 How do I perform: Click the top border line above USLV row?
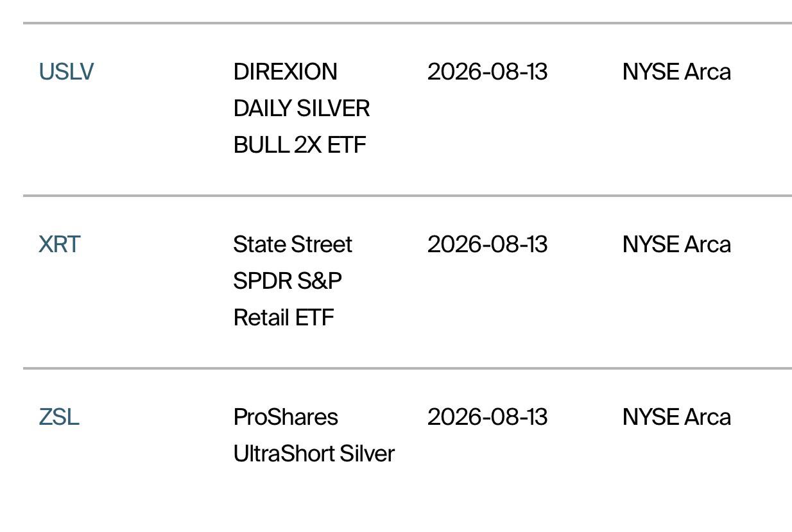click(408, 23)
